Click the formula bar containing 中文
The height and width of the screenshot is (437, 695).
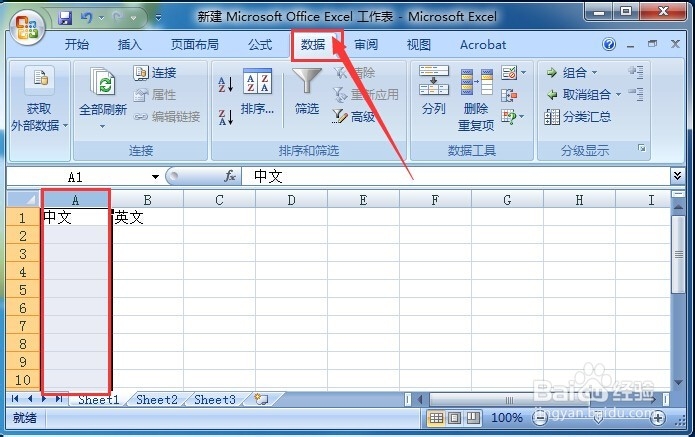click(x=456, y=177)
